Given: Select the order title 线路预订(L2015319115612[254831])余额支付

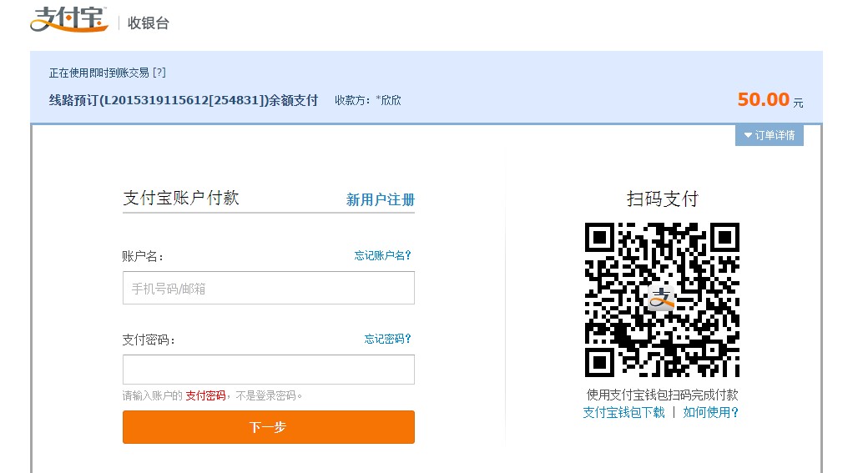Looking at the screenshot, I should tap(184, 100).
